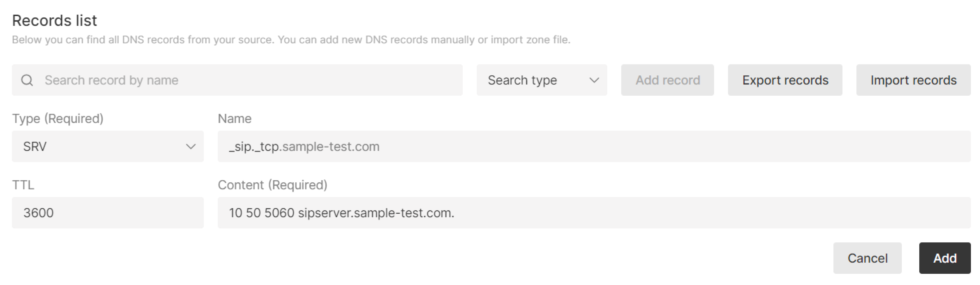Click the search magnifier icon
980x285 pixels.
(27, 80)
